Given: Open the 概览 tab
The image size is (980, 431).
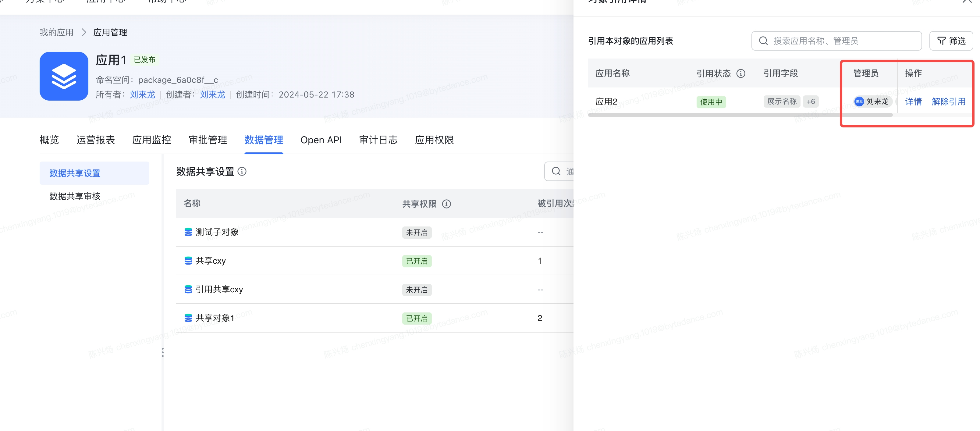Looking at the screenshot, I should click(49, 140).
